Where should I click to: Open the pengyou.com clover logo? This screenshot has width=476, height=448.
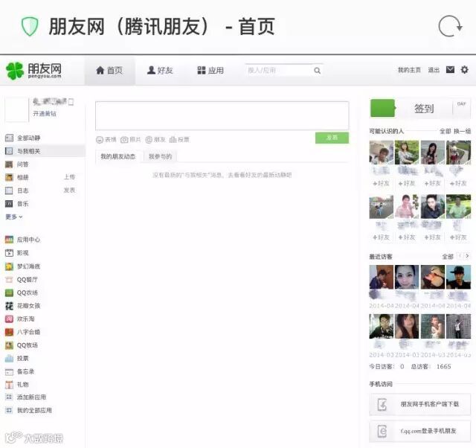[33, 71]
